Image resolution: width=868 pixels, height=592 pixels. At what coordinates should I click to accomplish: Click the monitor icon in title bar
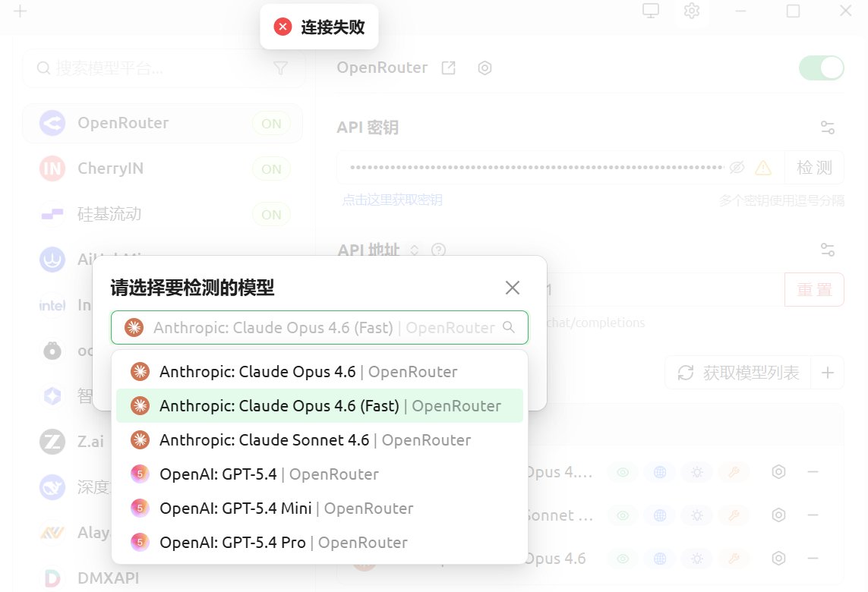[x=651, y=11]
